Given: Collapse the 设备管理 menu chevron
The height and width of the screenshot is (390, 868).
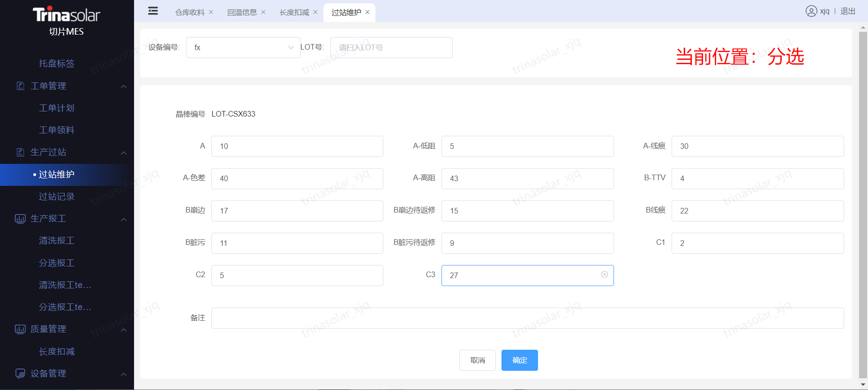Looking at the screenshot, I should 124,374.
